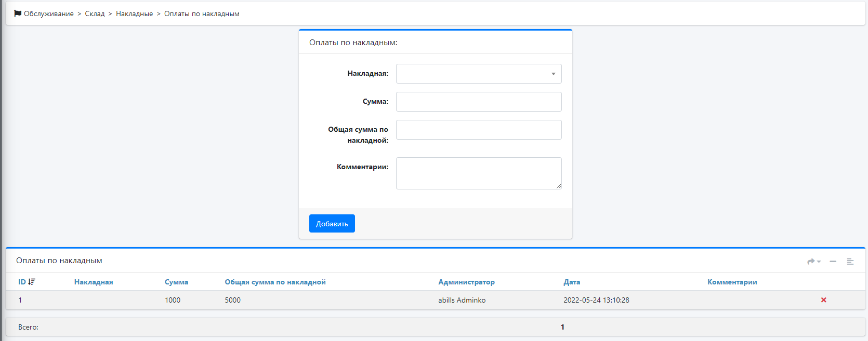Sort table by Сумма column header
The height and width of the screenshot is (341, 868).
click(x=176, y=282)
